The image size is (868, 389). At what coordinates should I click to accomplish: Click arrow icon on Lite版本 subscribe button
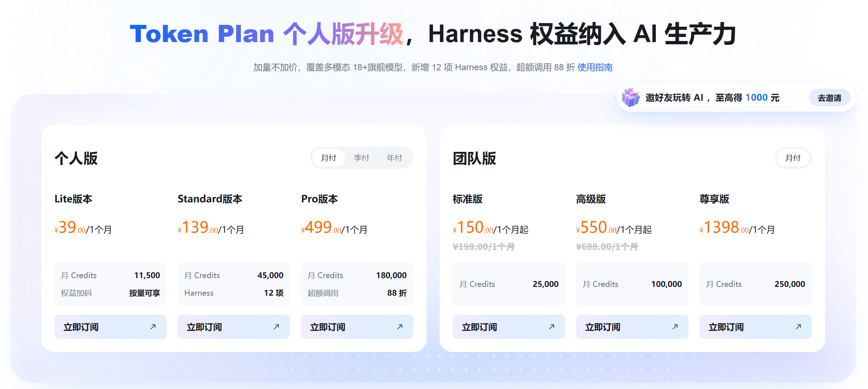153,327
